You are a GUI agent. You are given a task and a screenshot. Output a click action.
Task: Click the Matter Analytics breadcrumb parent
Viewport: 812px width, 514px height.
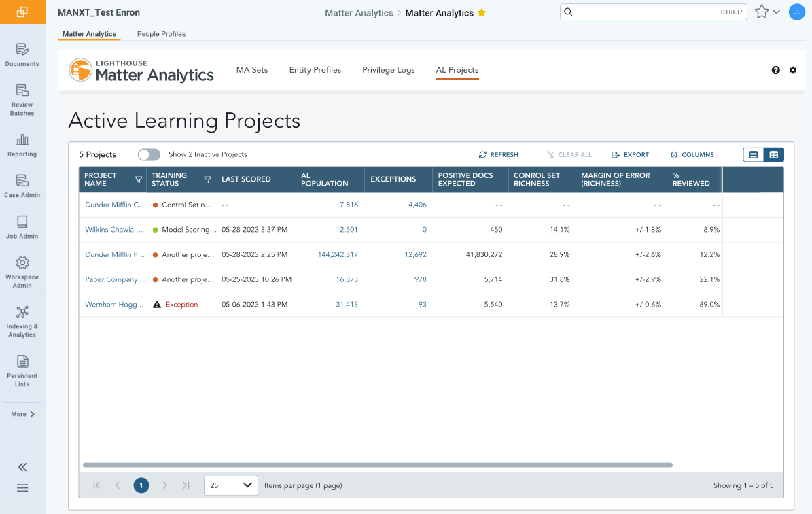click(x=359, y=13)
